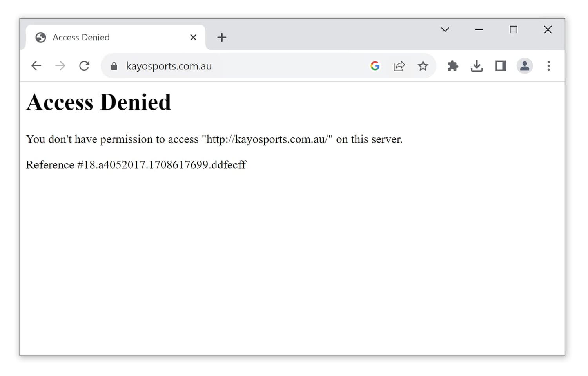The width and height of the screenshot is (588, 376).
Task: Select the Reference number text on the page
Action: click(136, 164)
